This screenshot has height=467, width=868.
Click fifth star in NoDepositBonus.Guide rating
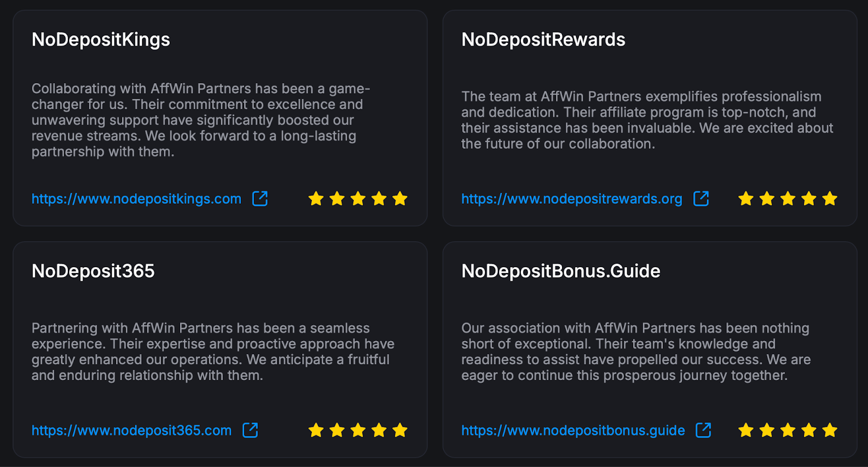point(830,431)
